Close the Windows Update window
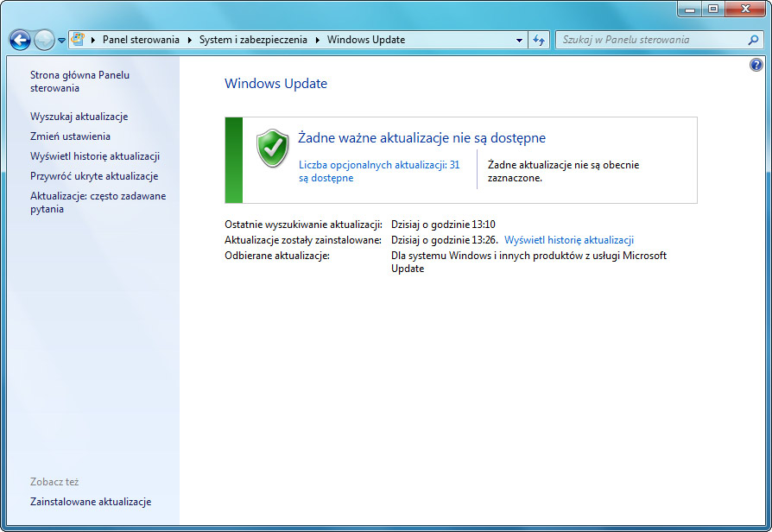772x532 pixels. click(745, 9)
